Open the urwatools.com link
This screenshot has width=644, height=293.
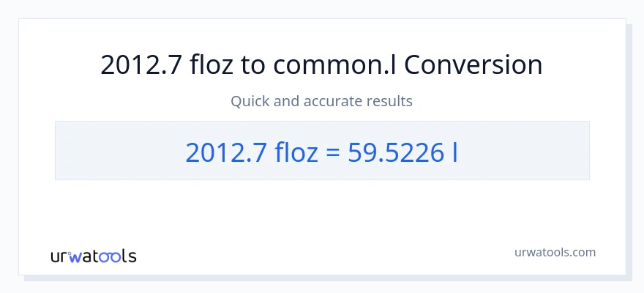point(554,252)
